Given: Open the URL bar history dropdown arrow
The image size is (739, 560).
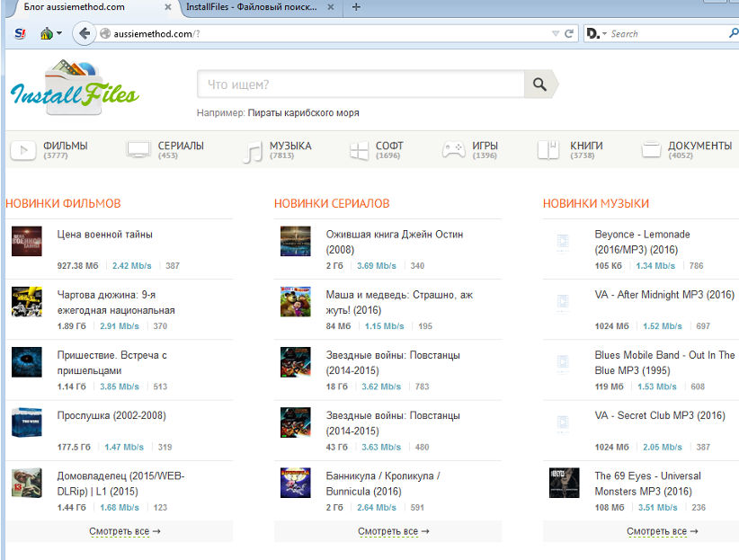Looking at the screenshot, I should click(x=556, y=34).
